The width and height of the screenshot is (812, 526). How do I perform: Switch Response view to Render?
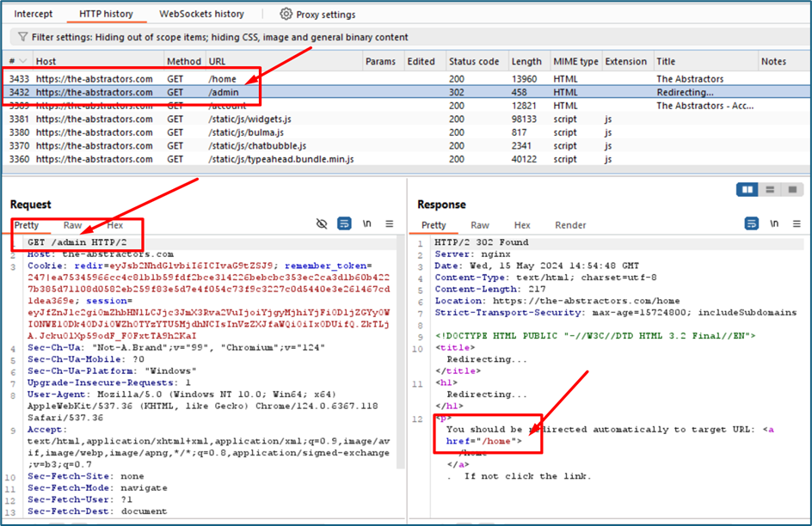point(570,225)
